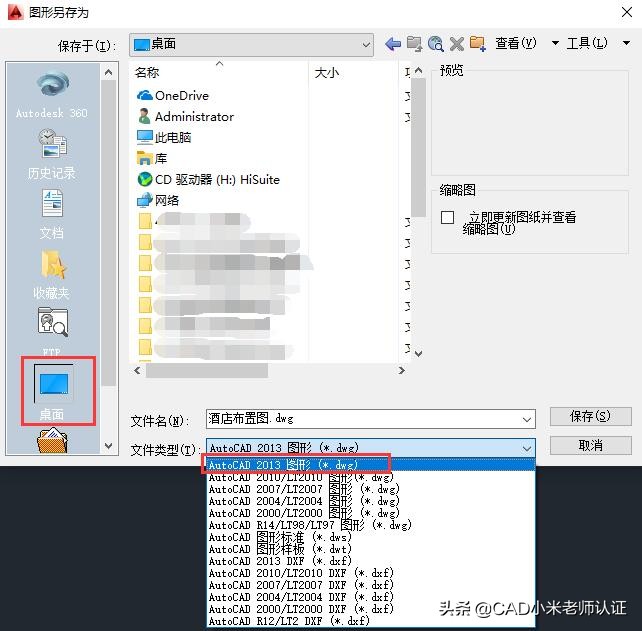This screenshot has width=642, height=631.
Task: Close the 图形另存为 dialog
Action: coord(627,12)
